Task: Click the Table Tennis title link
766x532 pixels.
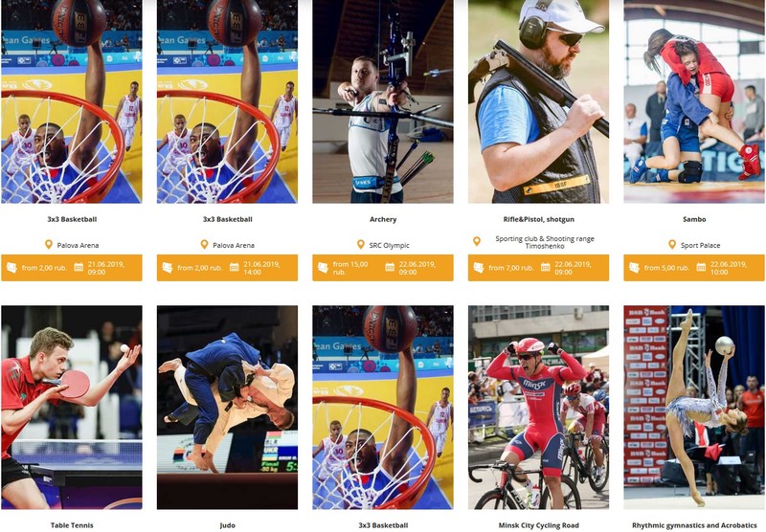Action: 72,525
